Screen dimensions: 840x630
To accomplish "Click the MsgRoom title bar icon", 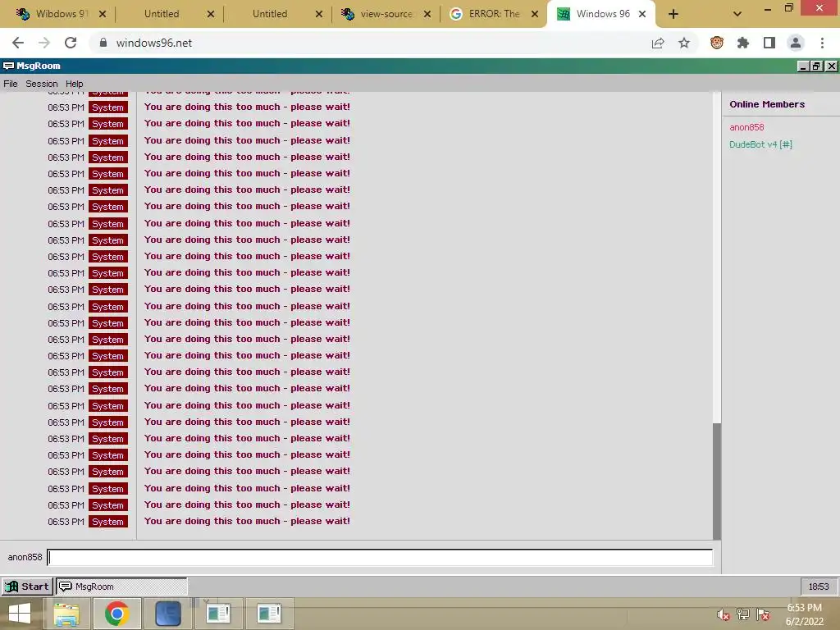I will tap(8, 66).
